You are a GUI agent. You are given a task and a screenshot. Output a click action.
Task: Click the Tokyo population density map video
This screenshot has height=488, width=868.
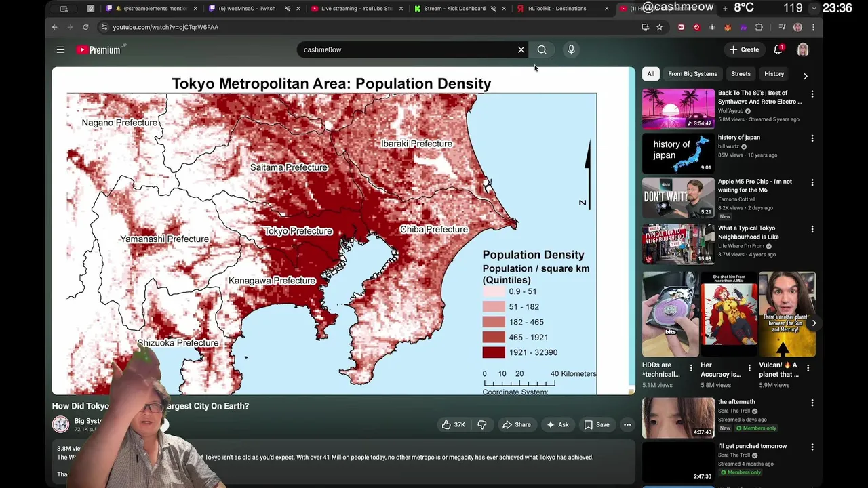(344, 230)
